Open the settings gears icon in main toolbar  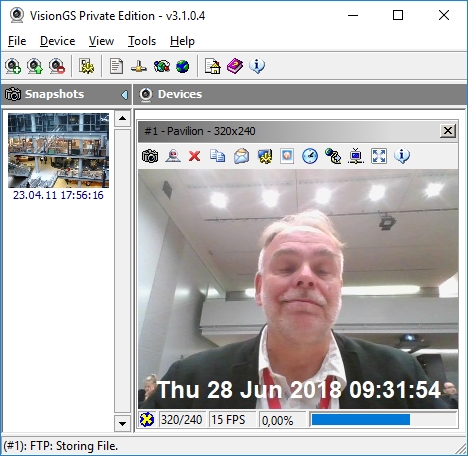click(87, 66)
